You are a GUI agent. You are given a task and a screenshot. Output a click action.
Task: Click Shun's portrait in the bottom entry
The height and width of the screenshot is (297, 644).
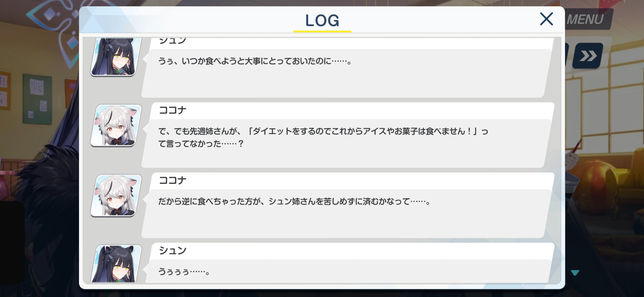point(116,264)
